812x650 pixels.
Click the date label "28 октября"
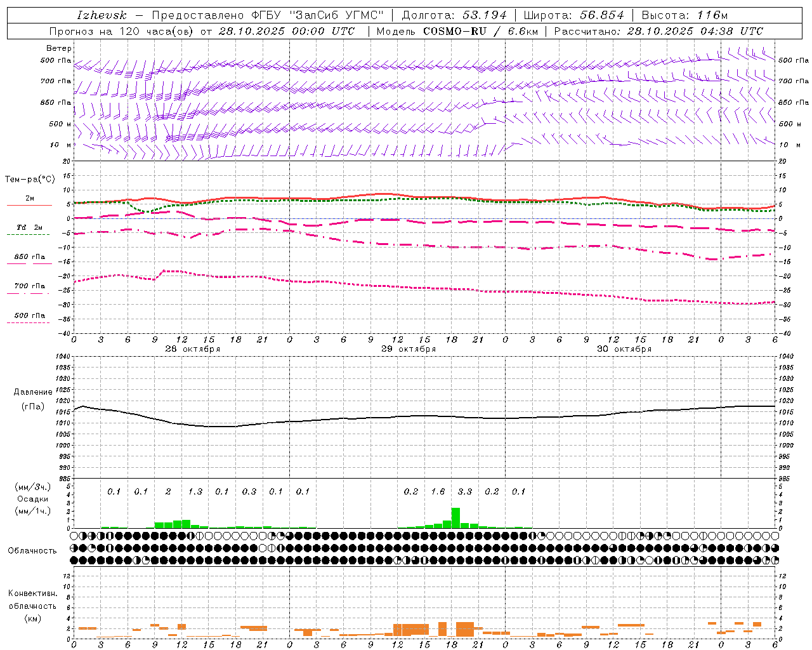[x=192, y=349]
